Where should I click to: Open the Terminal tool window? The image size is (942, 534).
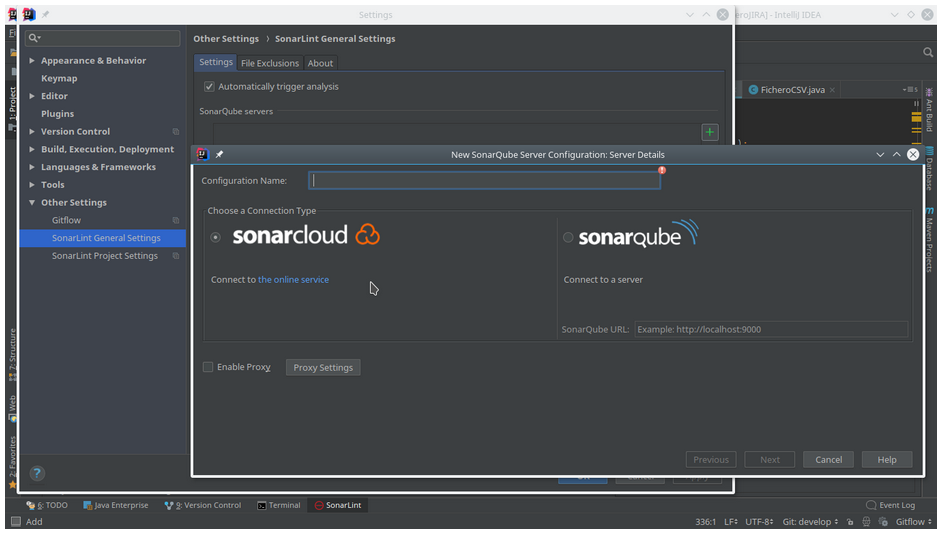(279, 505)
